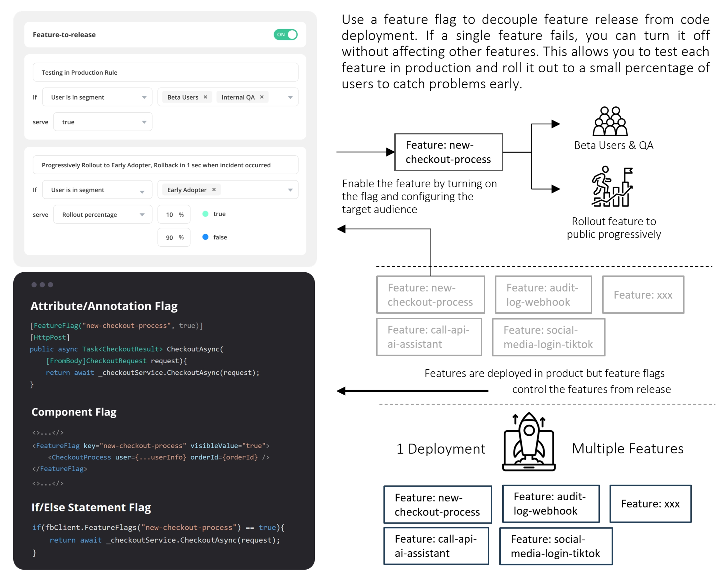Select the dark Feature: xxx box
Screen dimensions: 728x581
tap(650, 504)
